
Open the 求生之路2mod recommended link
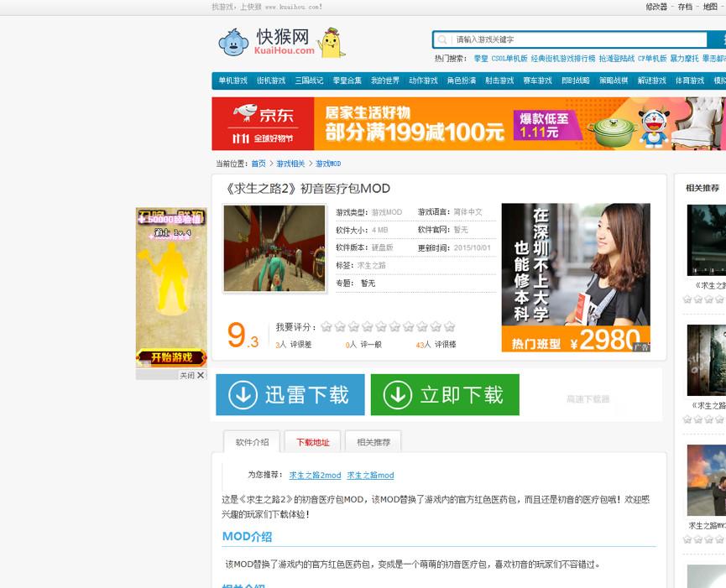pos(315,475)
